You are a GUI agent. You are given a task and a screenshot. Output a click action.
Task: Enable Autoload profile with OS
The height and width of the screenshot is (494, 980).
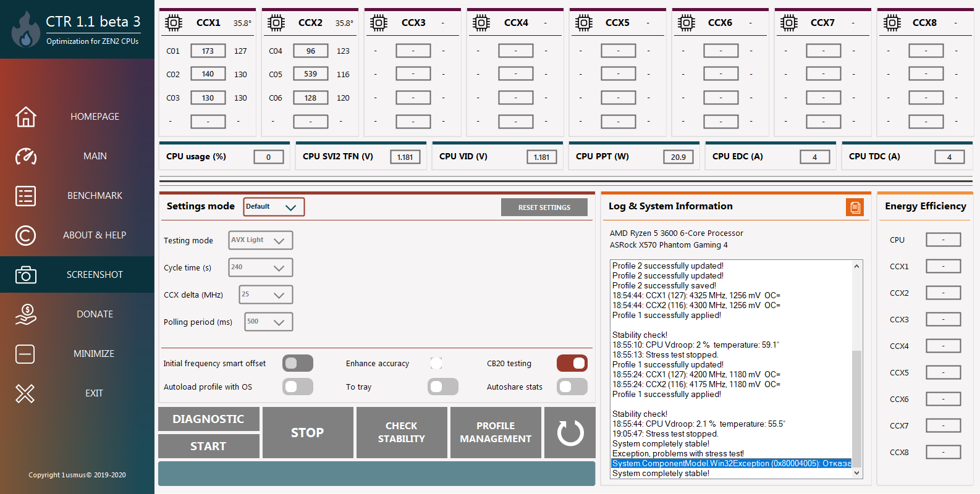tap(298, 387)
